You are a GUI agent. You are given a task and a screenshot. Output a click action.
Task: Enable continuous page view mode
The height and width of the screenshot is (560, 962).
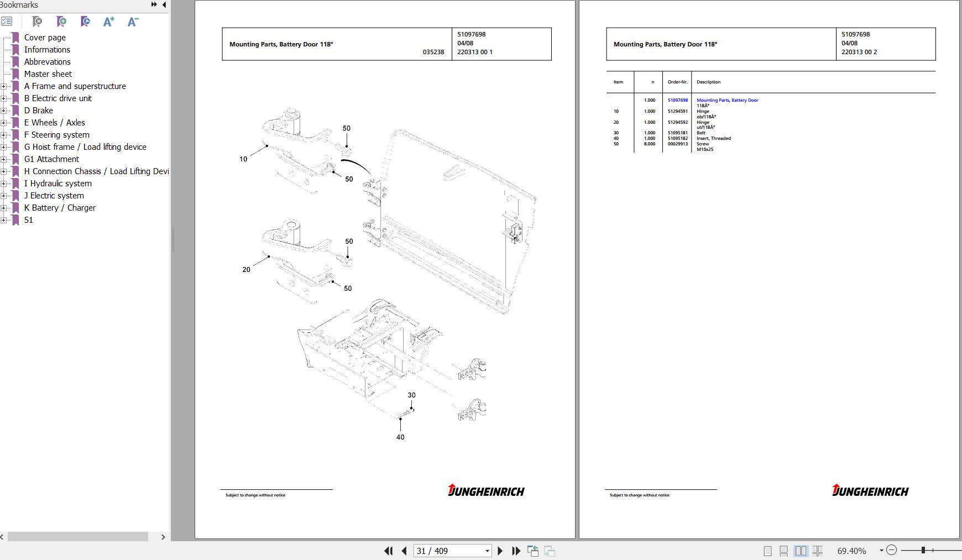(x=783, y=551)
